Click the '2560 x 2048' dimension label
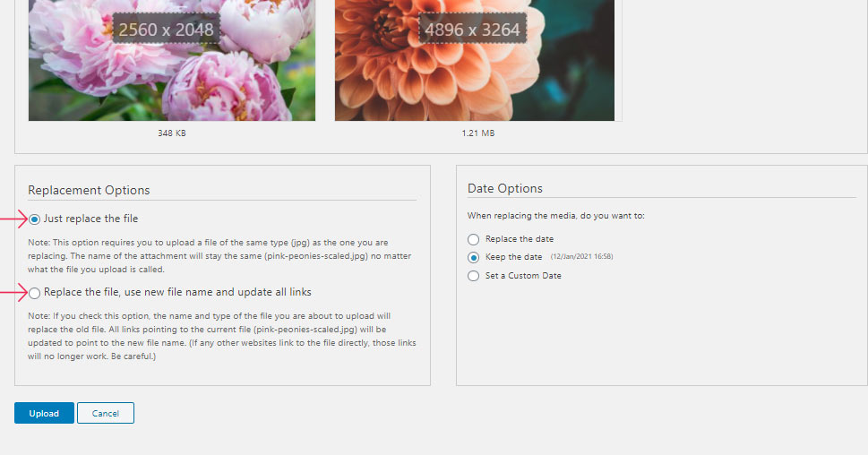The image size is (868, 455). click(166, 29)
